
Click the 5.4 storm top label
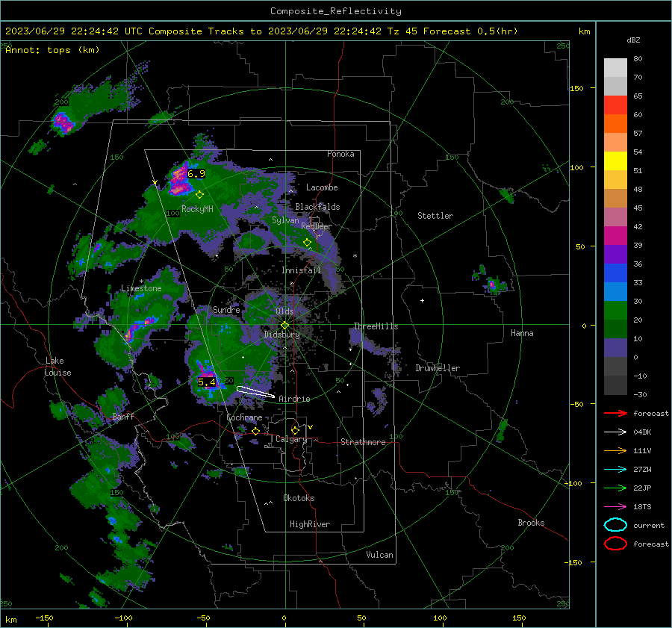pos(207,382)
